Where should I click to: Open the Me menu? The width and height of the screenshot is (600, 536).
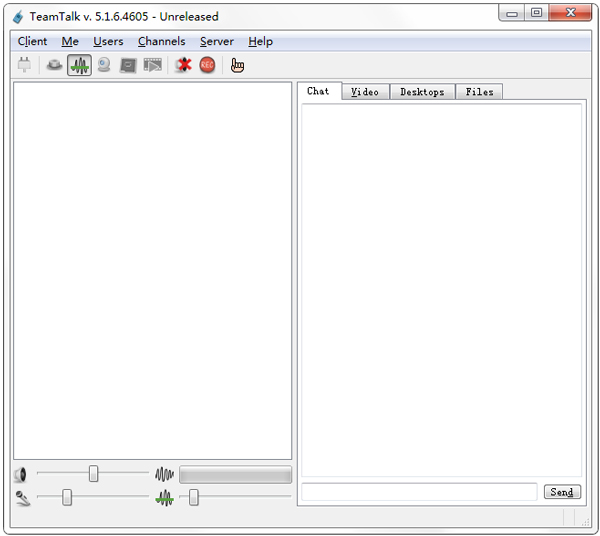pos(70,41)
